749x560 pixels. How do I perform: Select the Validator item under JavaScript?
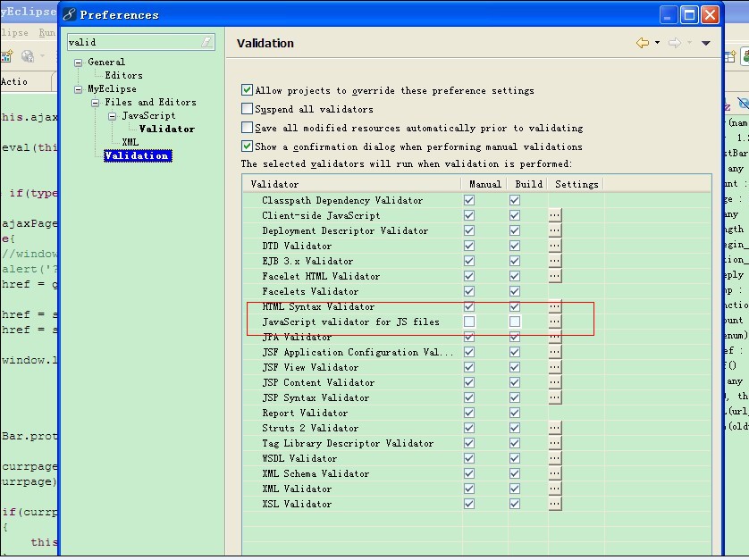(167, 129)
